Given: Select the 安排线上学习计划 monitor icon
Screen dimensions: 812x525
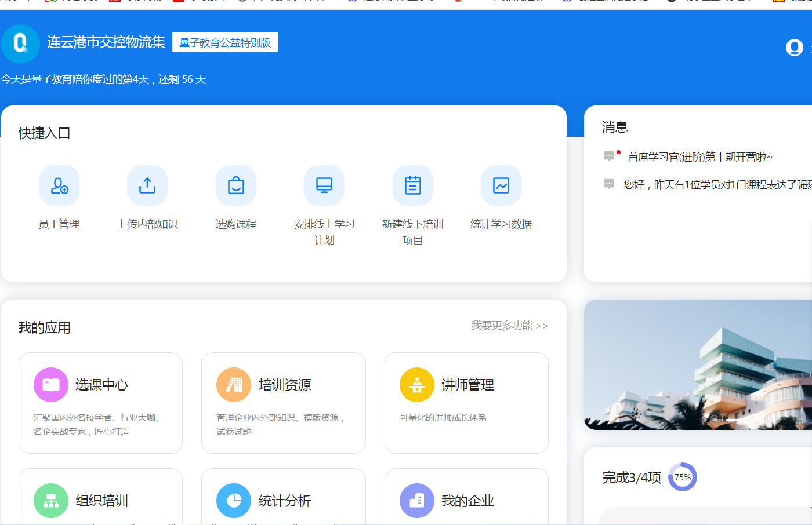Looking at the screenshot, I should click(324, 185).
